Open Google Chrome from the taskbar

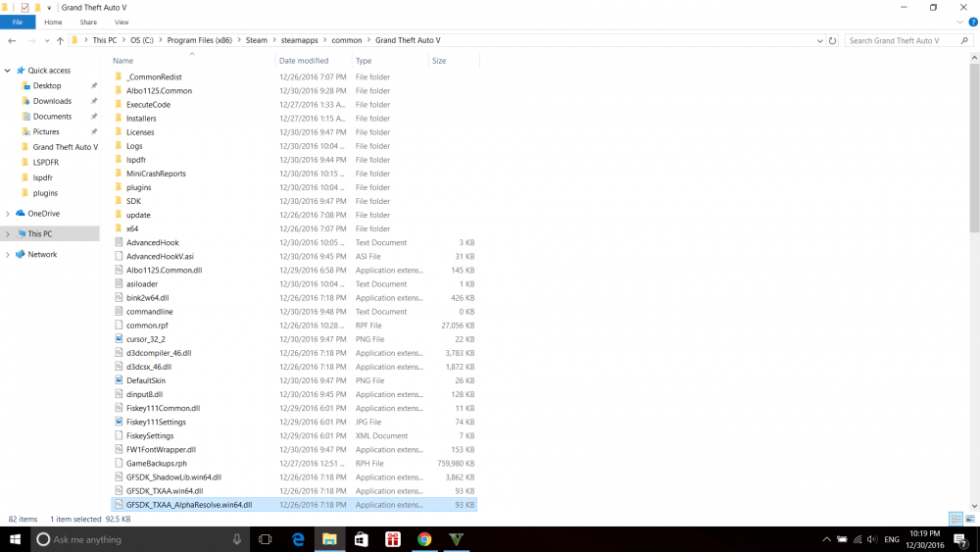pyautogui.click(x=424, y=539)
